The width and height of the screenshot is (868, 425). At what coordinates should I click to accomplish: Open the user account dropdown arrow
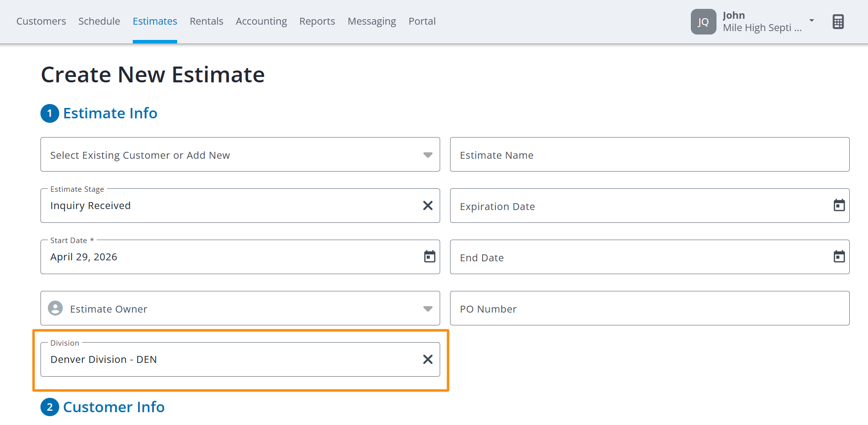click(x=811, y=21)
